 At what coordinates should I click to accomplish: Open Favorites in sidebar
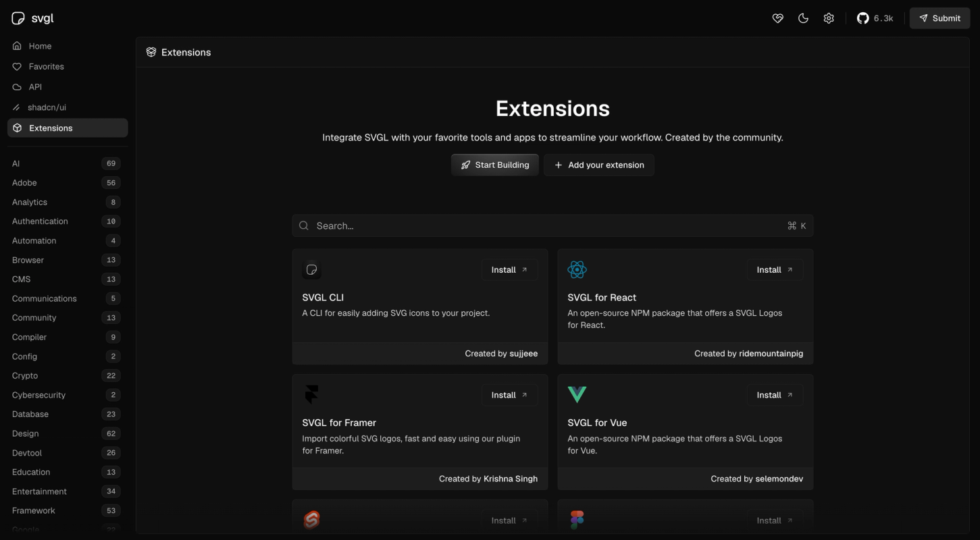[x=68, y=66]
